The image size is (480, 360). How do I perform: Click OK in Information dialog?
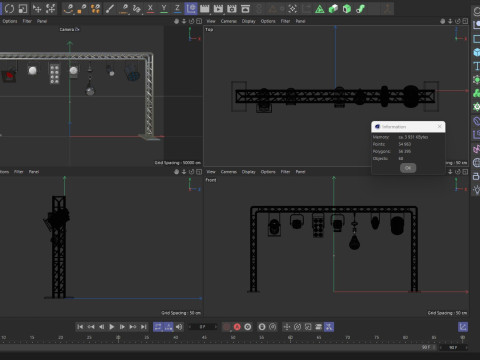(408, 168)
